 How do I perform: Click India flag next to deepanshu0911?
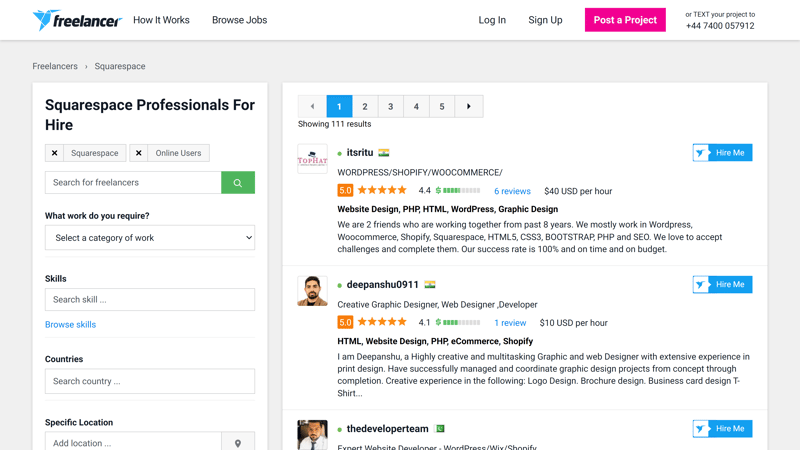pyautogui.click(x=430, y=285)
